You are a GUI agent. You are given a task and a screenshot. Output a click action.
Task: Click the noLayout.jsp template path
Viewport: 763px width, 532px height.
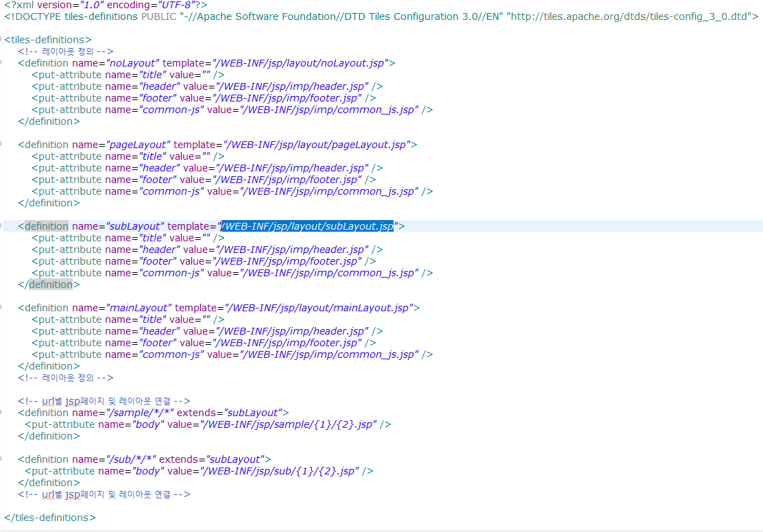(x=301, y=63)
